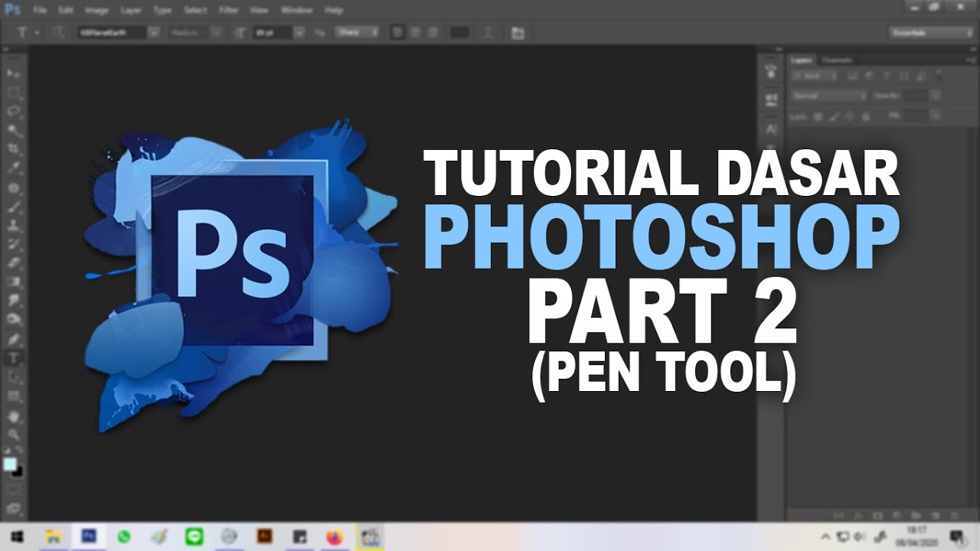Select the Quick Selection tool
The image size is (980, 551).
14,131
